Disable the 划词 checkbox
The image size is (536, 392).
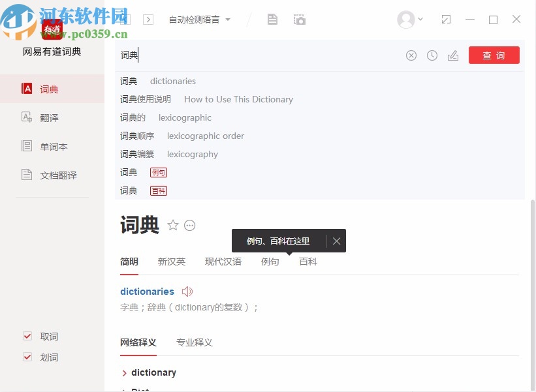(27, 357)
